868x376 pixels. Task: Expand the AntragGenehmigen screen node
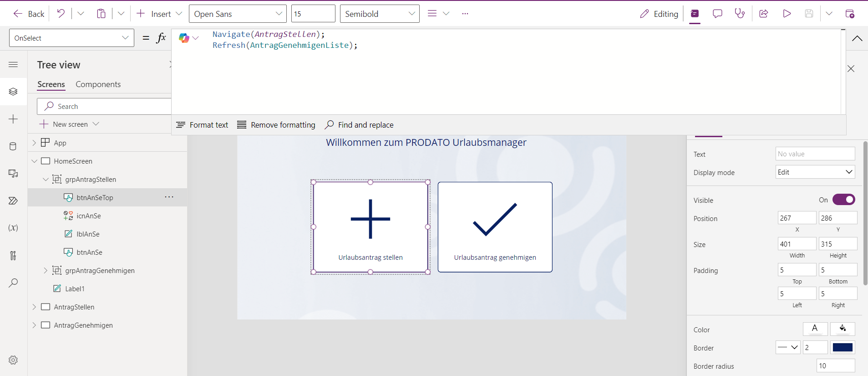tap(34, 325)
